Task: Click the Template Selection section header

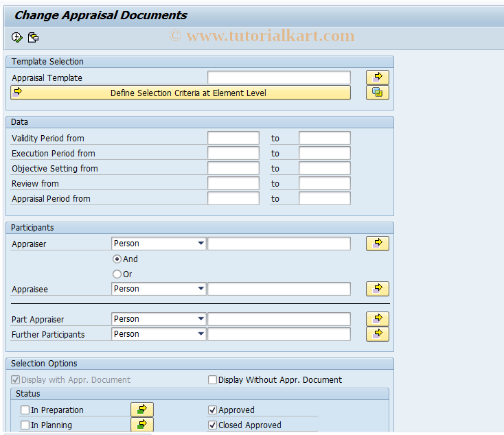Action: coord(200,62)
